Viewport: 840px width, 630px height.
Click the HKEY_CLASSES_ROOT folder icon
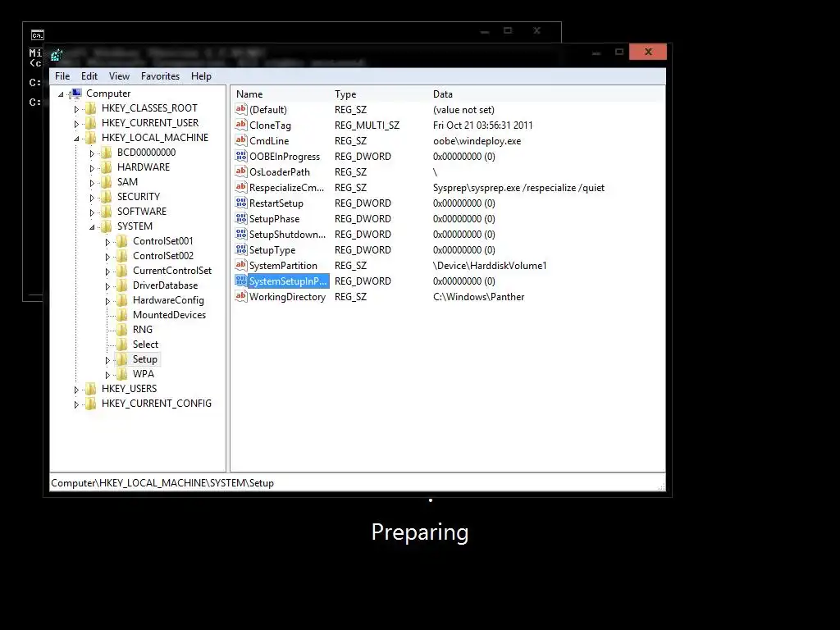[x=91, y=108]
